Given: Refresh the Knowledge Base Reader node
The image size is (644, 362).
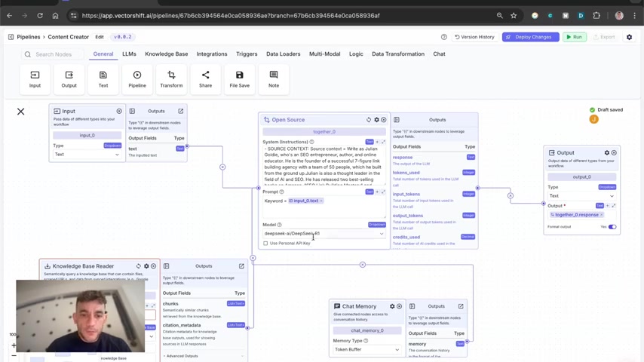Looking at the screenshot, I should coord(139,266).
